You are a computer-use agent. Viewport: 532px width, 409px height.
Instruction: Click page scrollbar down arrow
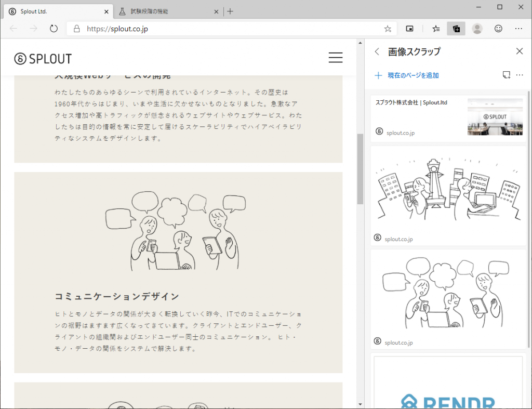click(x=360, y=404)
